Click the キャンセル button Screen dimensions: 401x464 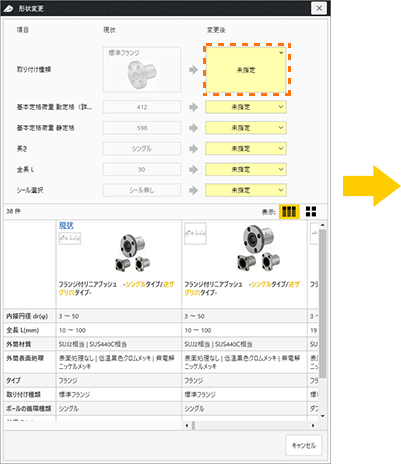pyautogui.click(x=304, y=445)
